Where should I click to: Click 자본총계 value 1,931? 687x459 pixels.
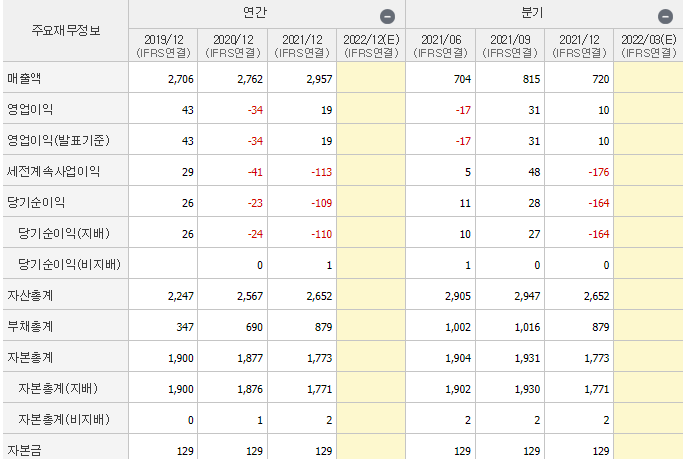pyautogui.click(x=527, y=358)
